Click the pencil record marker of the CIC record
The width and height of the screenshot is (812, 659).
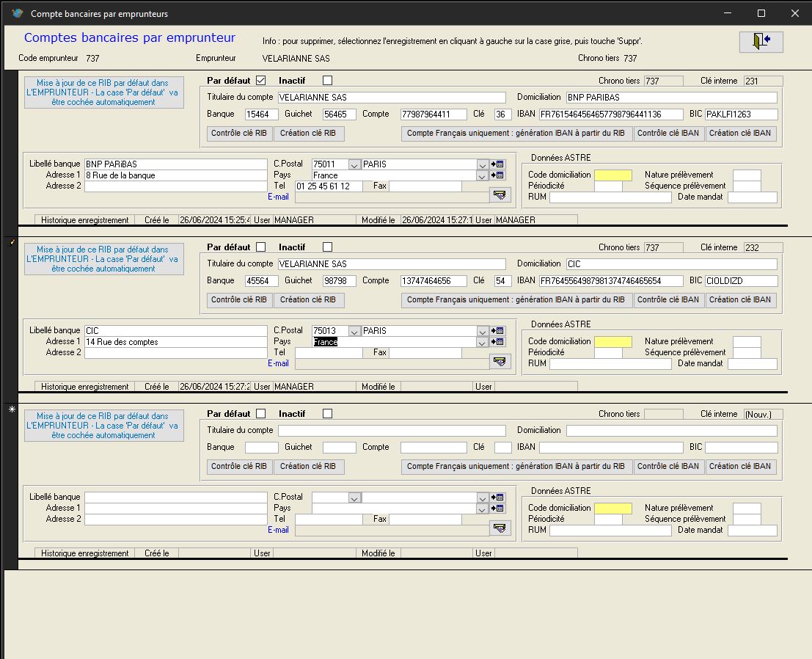tap(12, 241)
